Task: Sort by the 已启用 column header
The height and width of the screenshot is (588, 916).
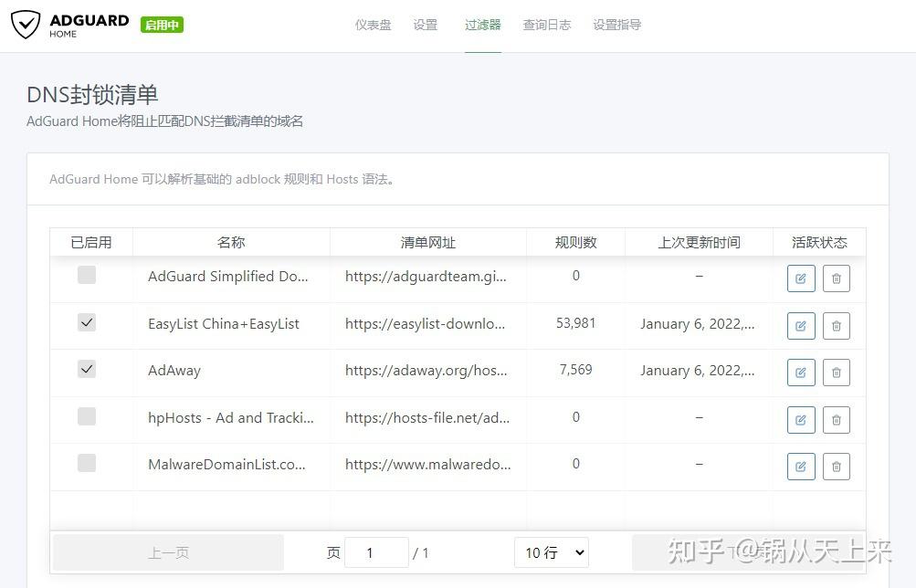Action: (x=91, y=242)
